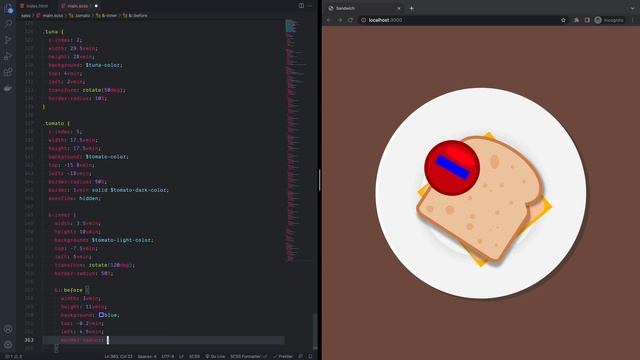Image resolution: width=640 pixels, height=360 pixels.
Task: Go back in the browser
Action: (329, 20)
